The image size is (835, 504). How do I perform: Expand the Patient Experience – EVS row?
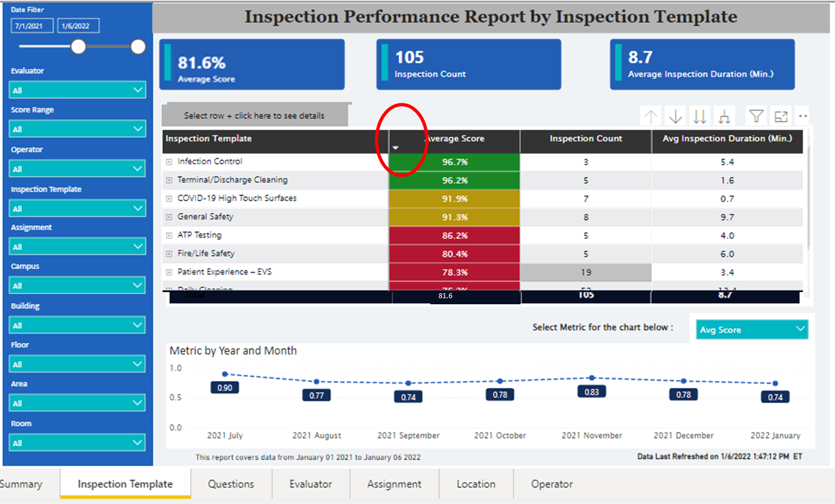point(169,272)
